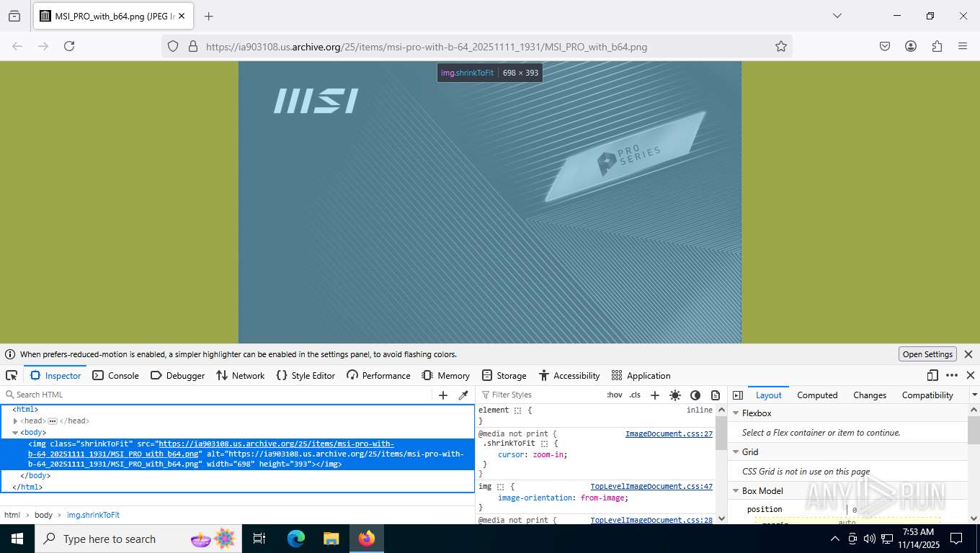Select html in the breadcrumb bar

coord(12,515)
